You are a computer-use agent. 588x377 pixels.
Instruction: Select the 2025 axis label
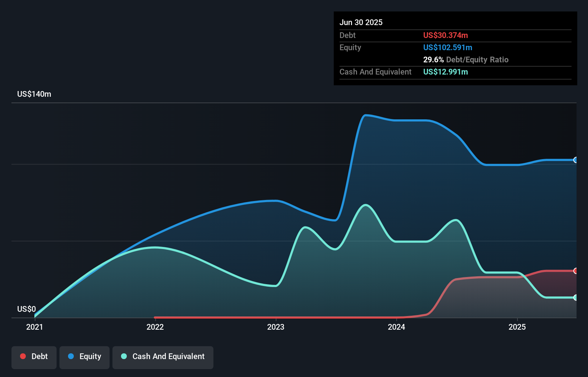(x=518, y=327)
